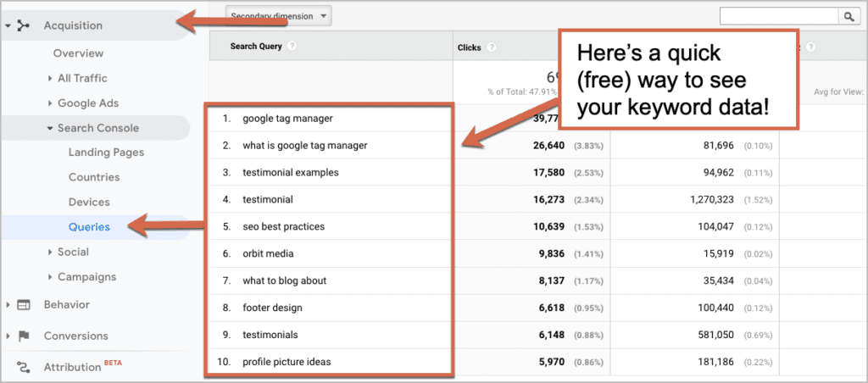Click the impressions value 181,186
Image resolution: width=868 pixels, height=383 pixels.
click(715, 362)
